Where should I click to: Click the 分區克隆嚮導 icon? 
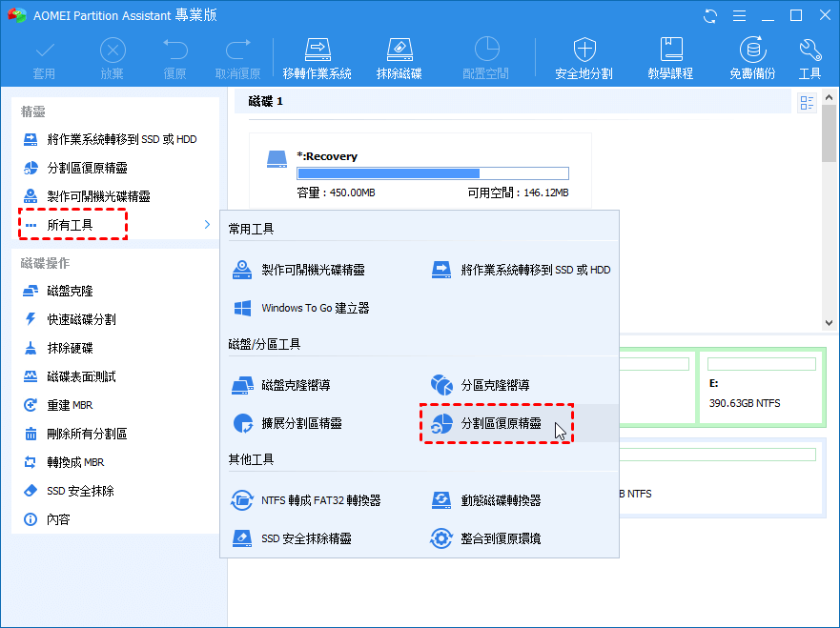(x=441, y=385)
